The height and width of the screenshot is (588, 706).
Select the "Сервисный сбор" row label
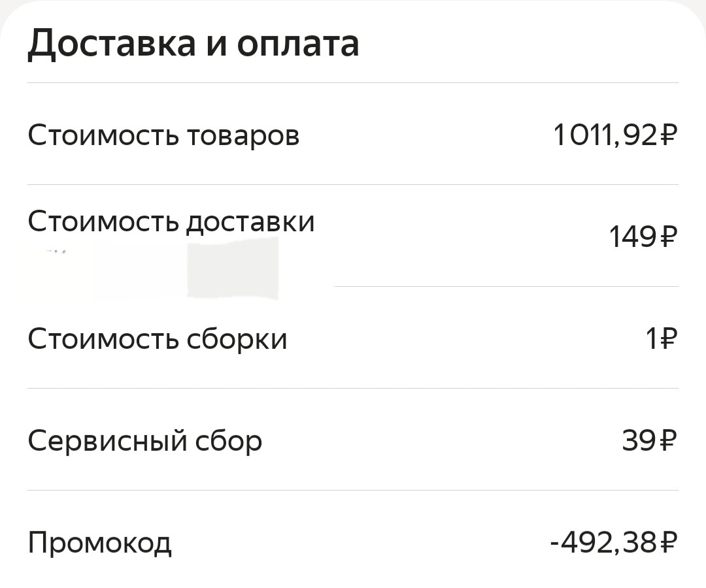click(145, 441)
